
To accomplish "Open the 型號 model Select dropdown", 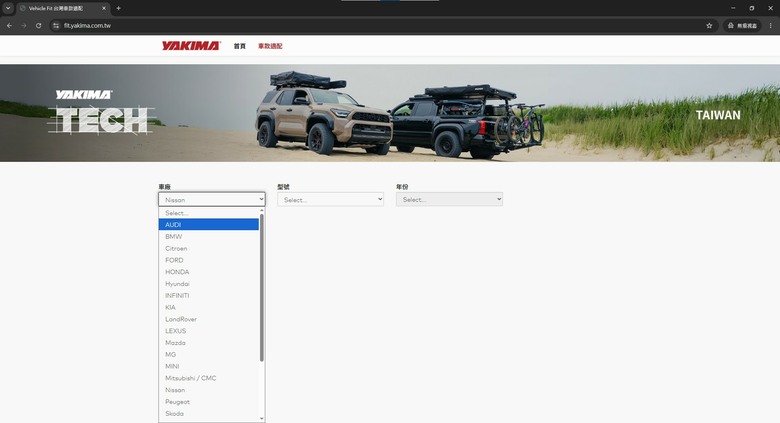I will tap(330, 200).
